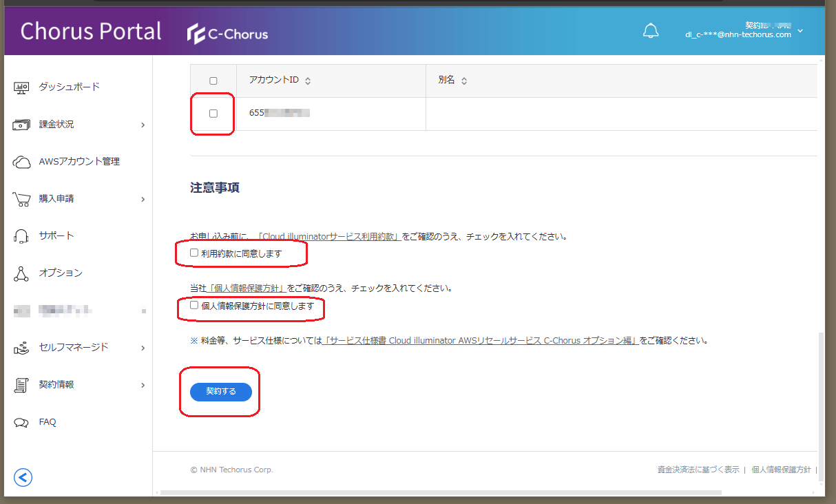Click the notification bell icon
The height and width of the screenshot is (504, 836).
(650, 31)
